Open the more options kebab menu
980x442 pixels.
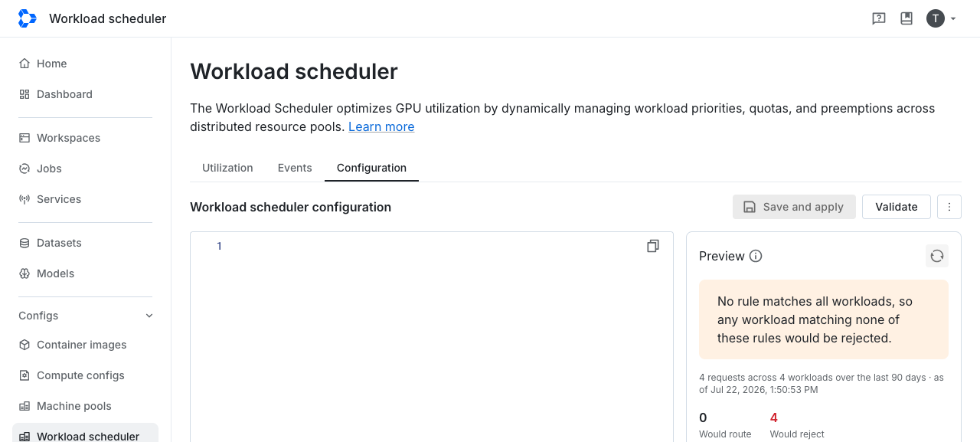pos(949,207)
